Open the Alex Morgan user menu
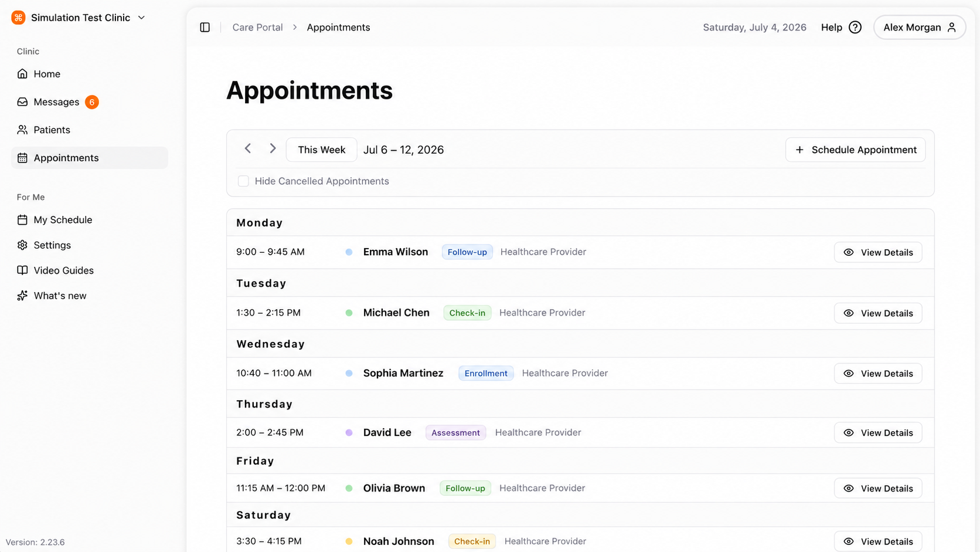980x552 pixels. coord(919,28)
